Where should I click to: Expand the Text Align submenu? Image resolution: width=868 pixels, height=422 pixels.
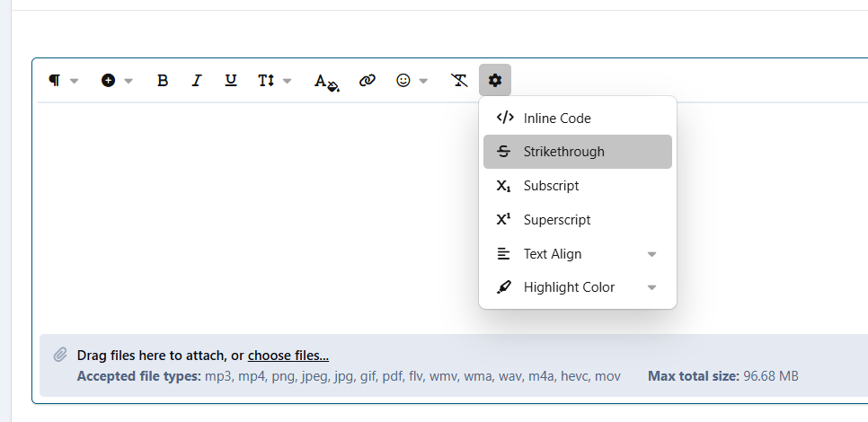point(578,254)
